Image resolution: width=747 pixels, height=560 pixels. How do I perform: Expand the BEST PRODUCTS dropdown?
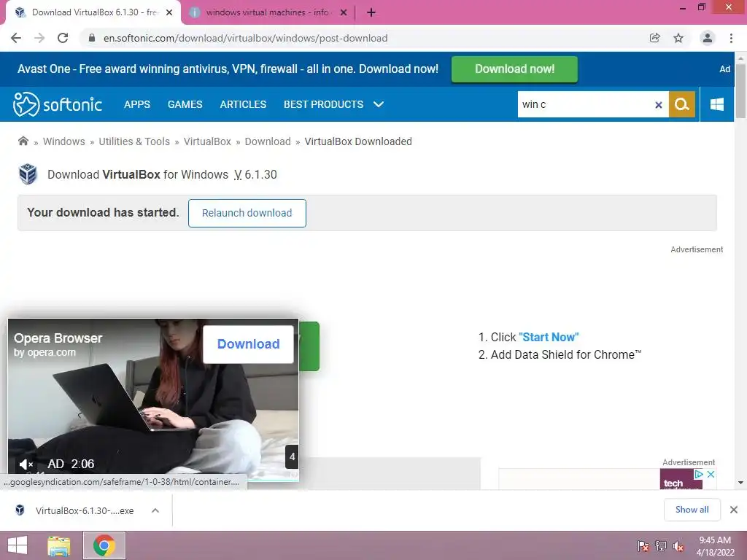tap(333, 104)
